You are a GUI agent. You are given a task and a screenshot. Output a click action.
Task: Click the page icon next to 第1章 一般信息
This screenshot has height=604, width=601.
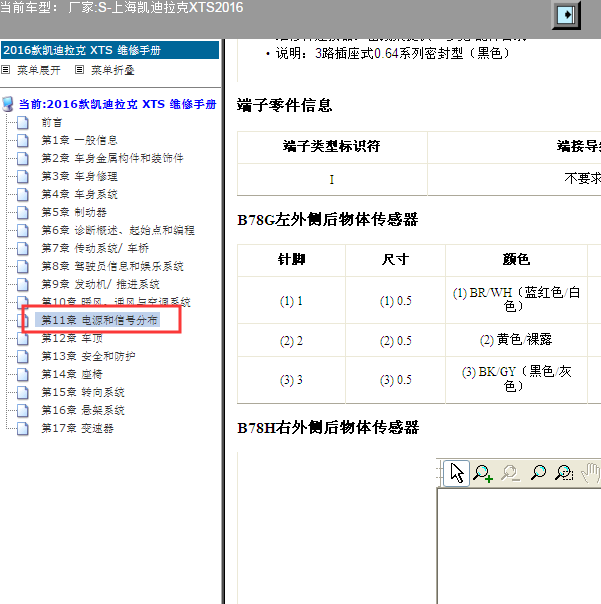[x=23, y=140]
